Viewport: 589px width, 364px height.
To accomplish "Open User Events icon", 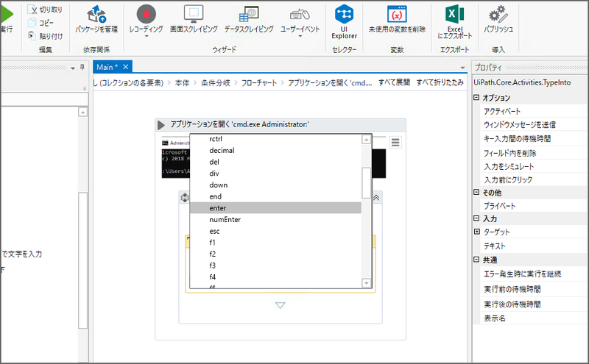I will [x=300, y=14].
